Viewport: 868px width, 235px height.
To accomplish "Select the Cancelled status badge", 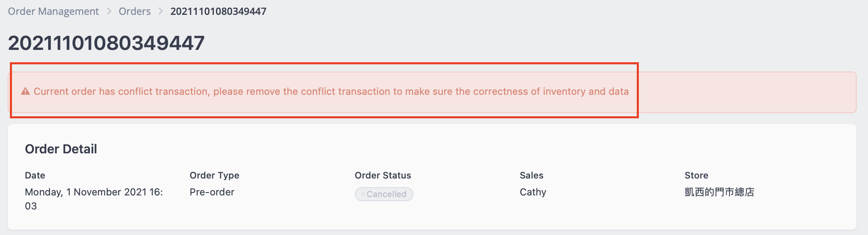I will (384, 194).
